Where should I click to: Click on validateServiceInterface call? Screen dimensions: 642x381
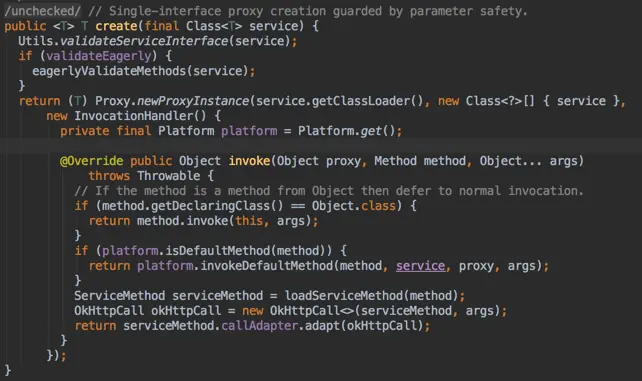click(144, 41)
